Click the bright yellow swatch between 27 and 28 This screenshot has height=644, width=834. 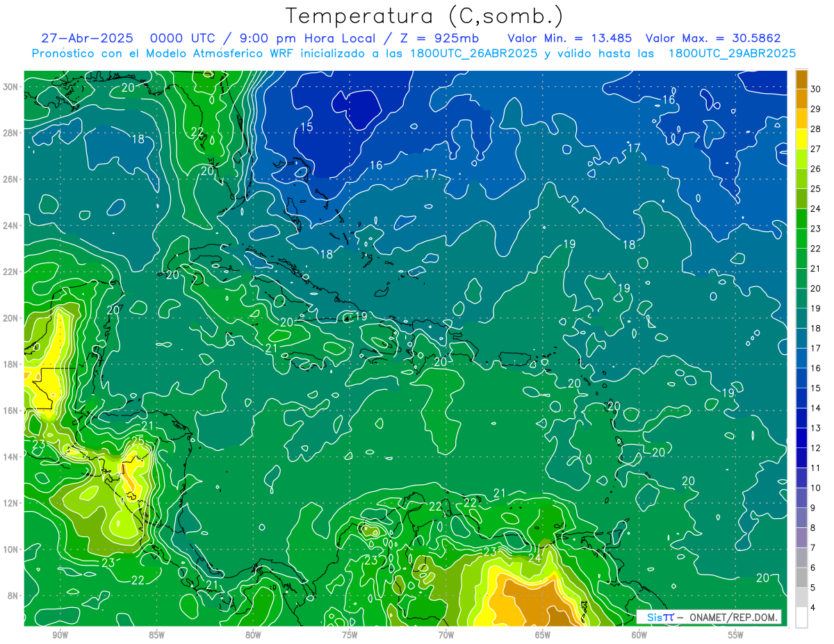pos(801,139)
